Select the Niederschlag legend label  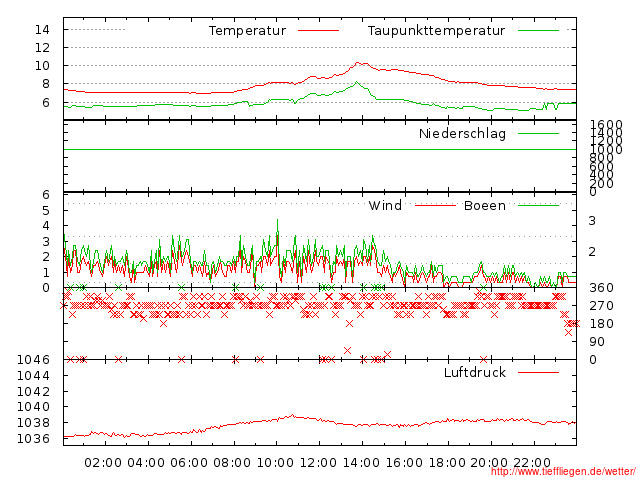[462, 133]
